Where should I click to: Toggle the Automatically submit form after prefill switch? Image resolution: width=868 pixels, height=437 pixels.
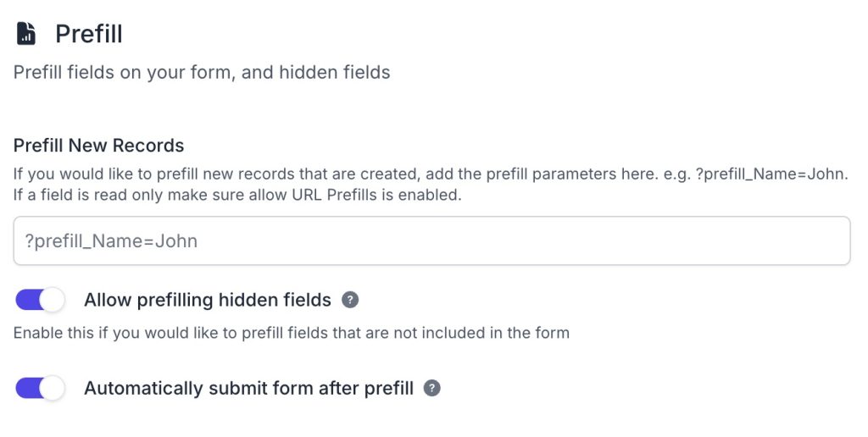click(40, 389)
